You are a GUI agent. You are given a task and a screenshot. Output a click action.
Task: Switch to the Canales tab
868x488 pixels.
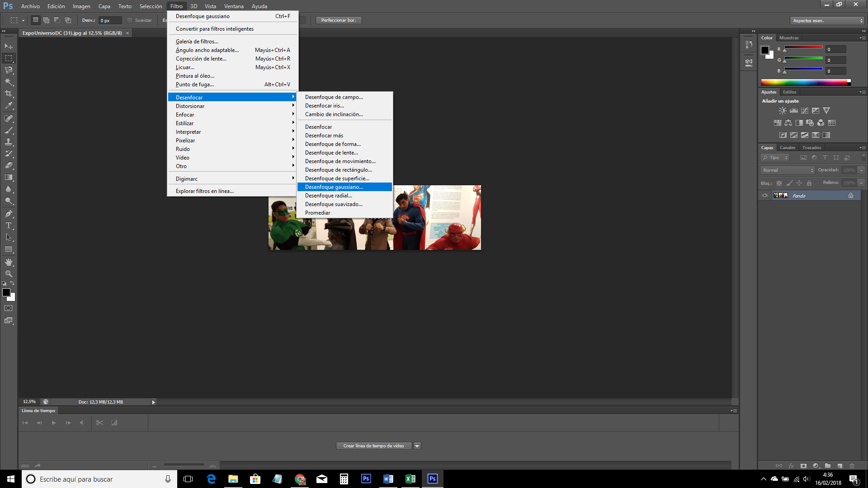point(787,148)
